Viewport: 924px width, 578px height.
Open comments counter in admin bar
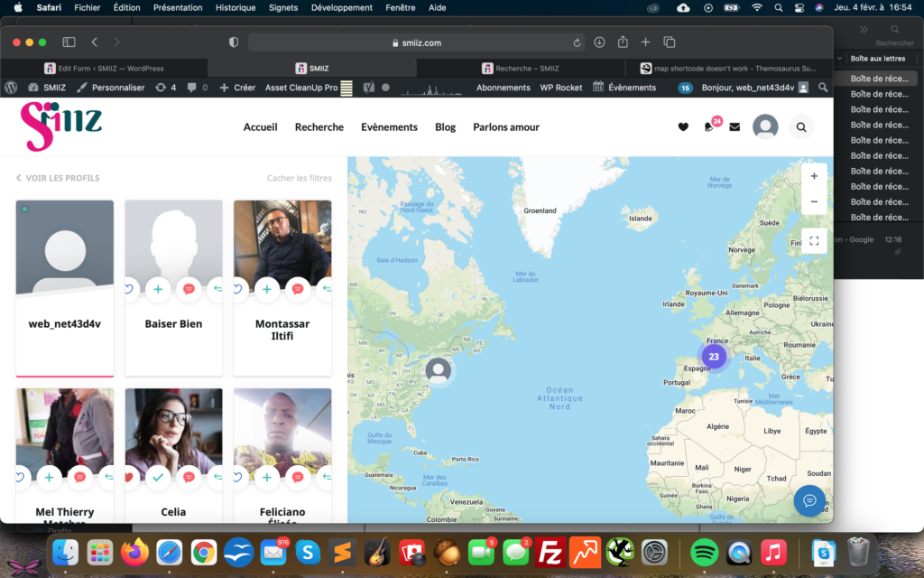pos(198,88)
